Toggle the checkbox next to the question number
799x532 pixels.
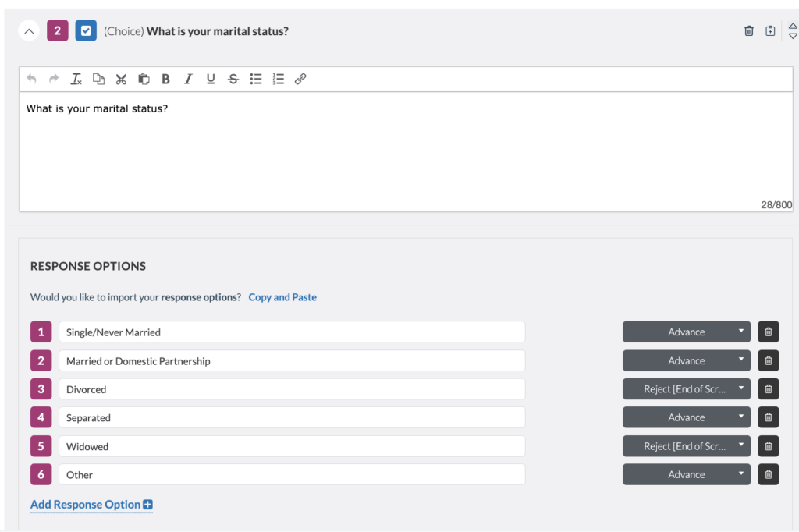(x=85, y=30)
